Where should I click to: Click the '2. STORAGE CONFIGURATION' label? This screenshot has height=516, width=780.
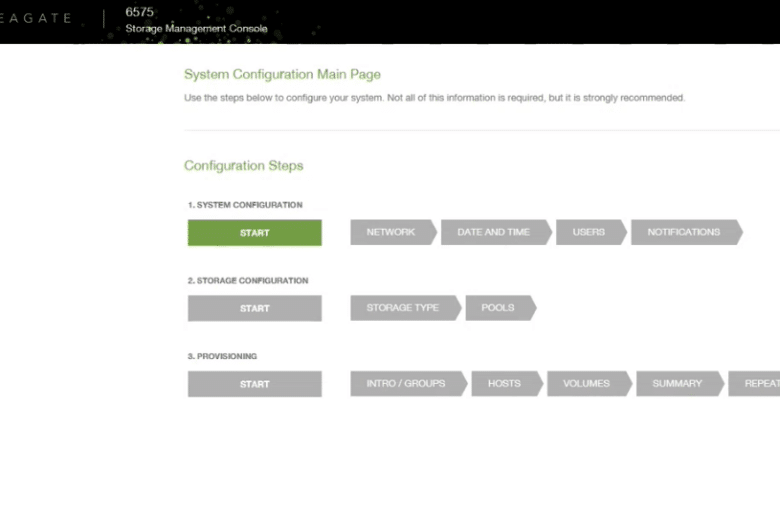coord(248,281)
